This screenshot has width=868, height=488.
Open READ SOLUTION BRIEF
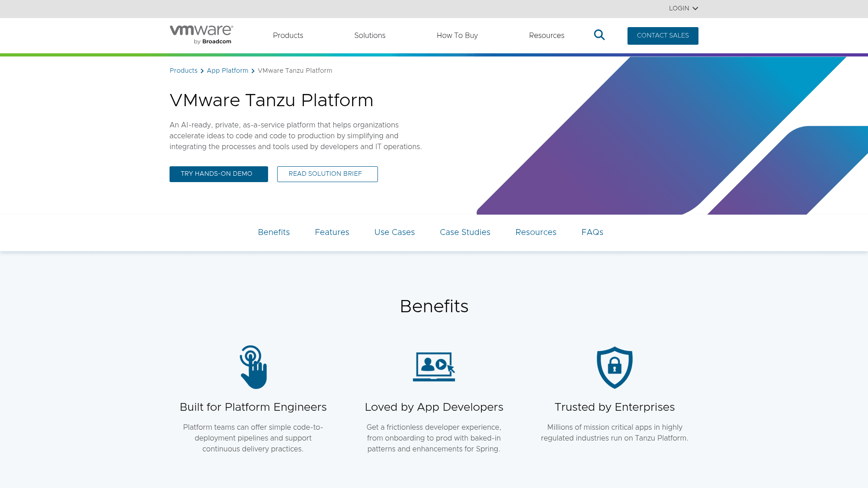(327, 174)
